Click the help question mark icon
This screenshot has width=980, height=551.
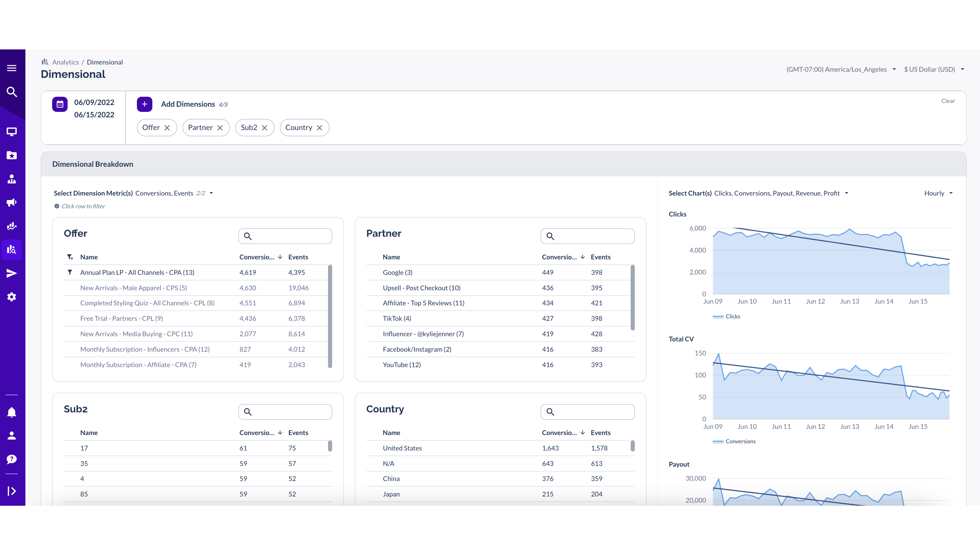tap(12, 459)
